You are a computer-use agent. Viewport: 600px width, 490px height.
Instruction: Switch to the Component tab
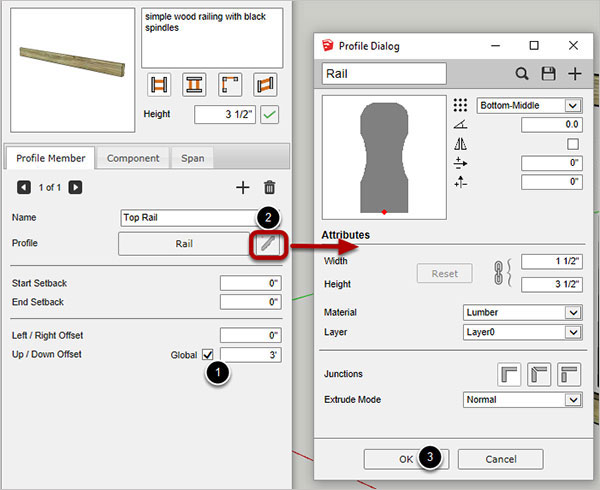(x=133, y=158)
